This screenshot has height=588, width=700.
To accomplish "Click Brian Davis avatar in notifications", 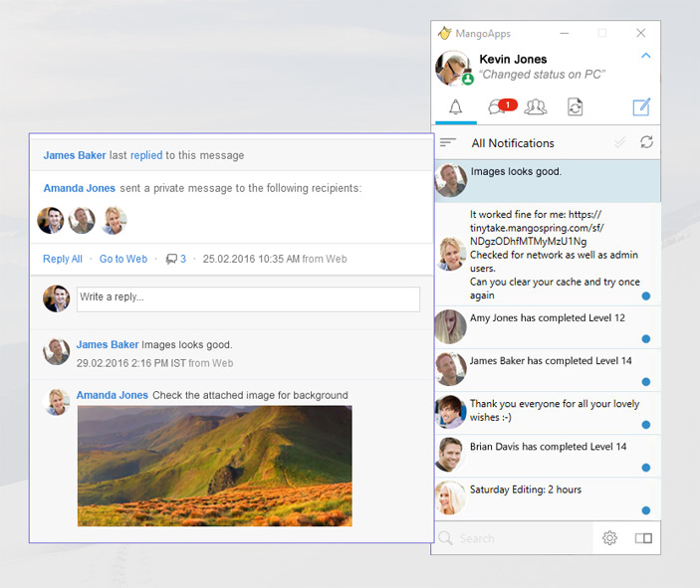I will coord(451,455).
